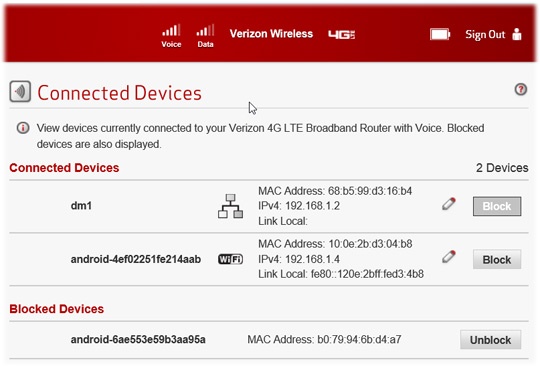Edit the android-4ef02251fe214aab device via pencil

pyautogui.click(x=449, y=256)
